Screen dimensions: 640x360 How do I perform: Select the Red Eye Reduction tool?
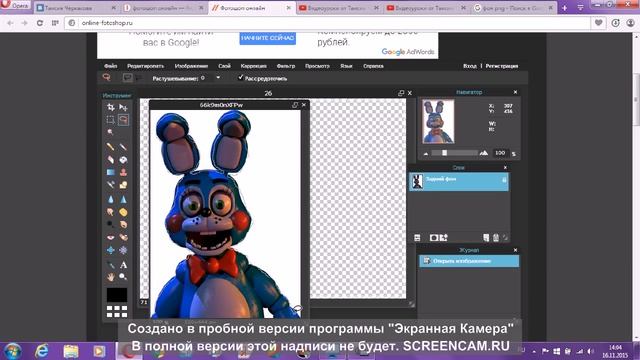pos(111,237)
